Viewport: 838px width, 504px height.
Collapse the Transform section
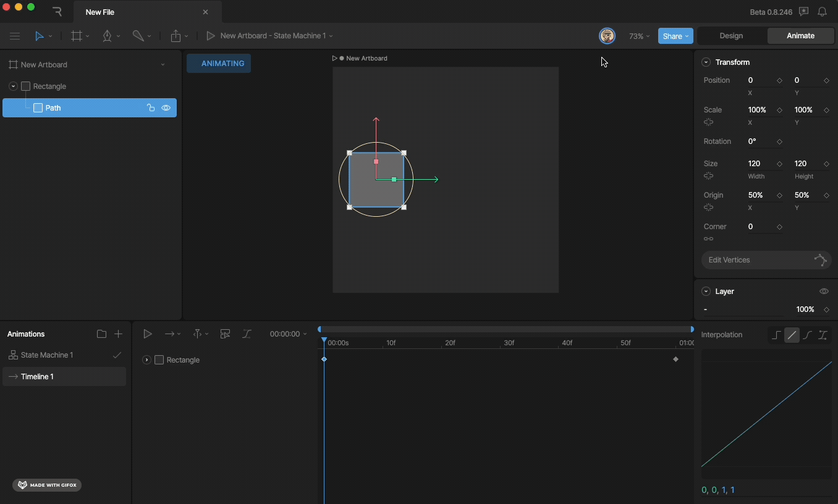[x=706, y=62]
